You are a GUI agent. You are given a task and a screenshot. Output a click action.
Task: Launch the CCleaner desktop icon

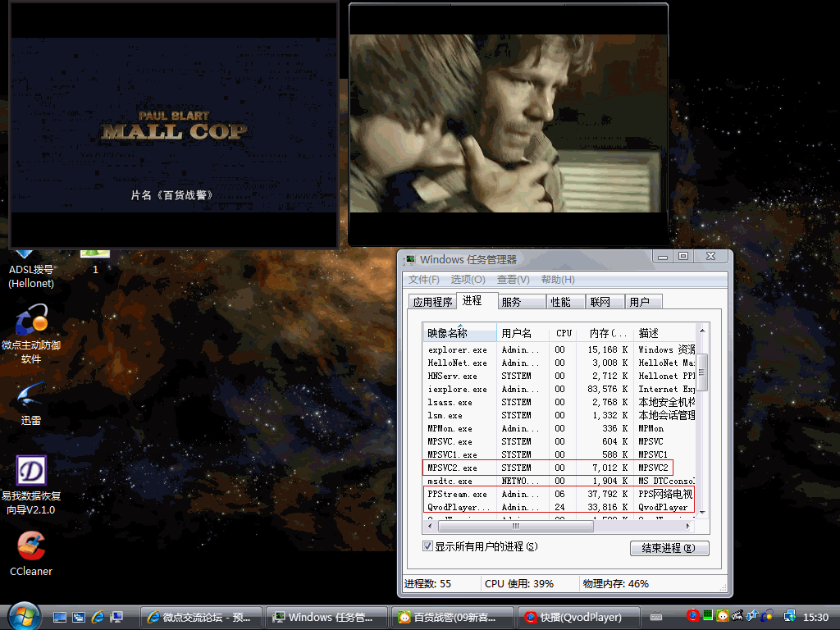point(31,554)
